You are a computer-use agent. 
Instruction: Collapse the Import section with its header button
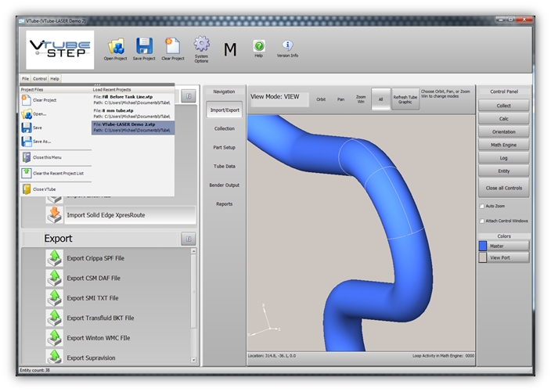click(x=188, y=95)
